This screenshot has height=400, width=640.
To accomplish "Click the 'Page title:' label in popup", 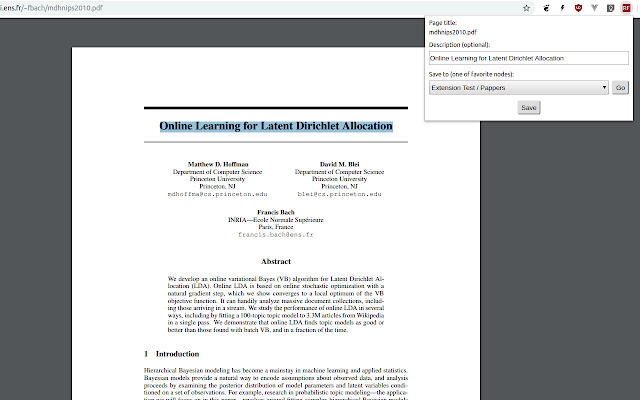I will point(443,23).
